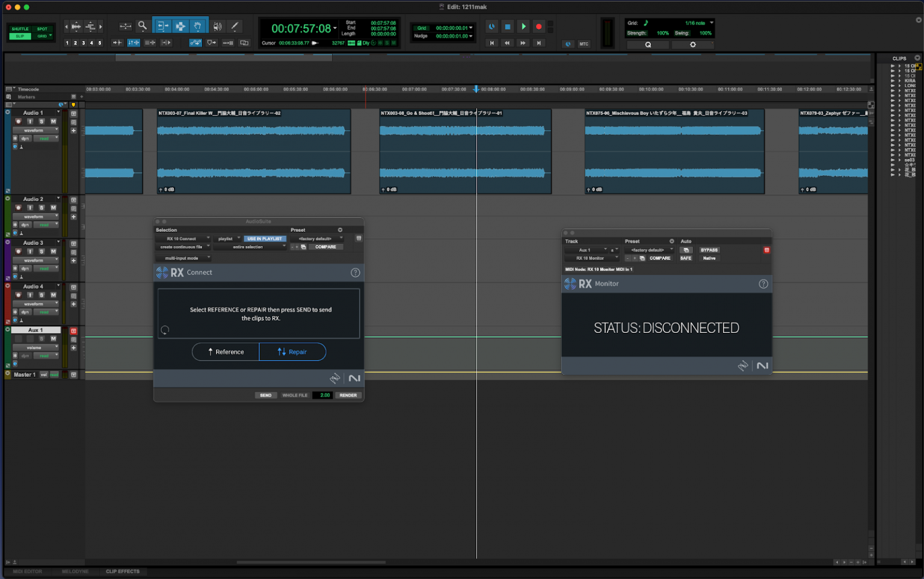Click the RX Connect help question mark
This screenshot has width=924, height=579.
tap(355, 272)
